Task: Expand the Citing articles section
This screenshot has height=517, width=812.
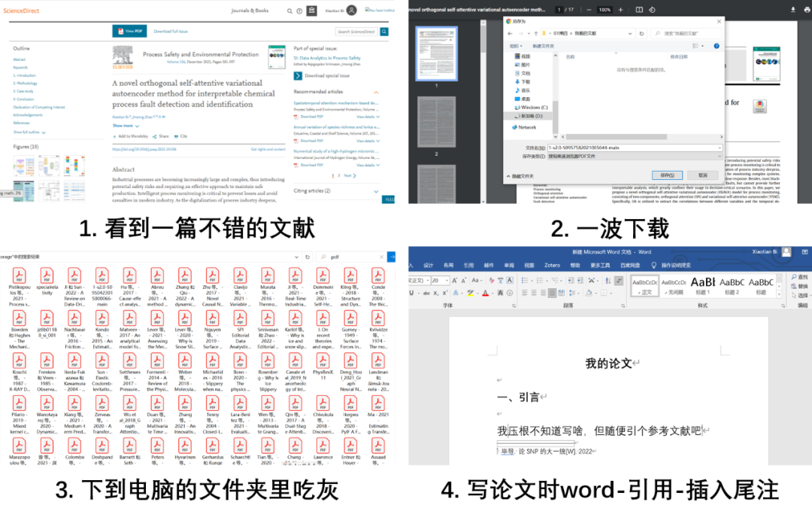Action: tap(376, 191)
